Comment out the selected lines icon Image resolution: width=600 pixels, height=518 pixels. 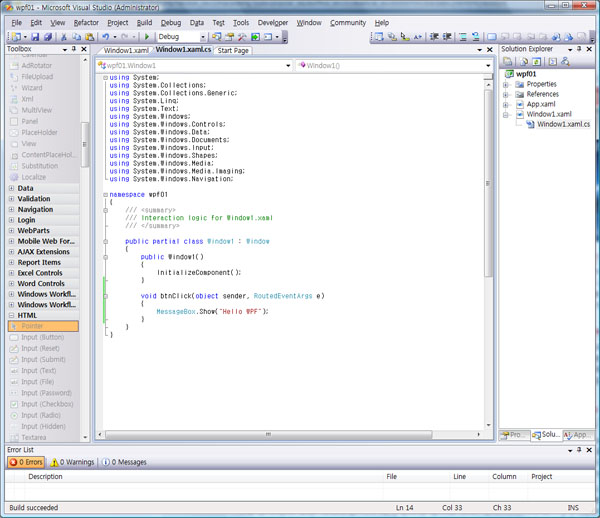click(x=463, y=37)
